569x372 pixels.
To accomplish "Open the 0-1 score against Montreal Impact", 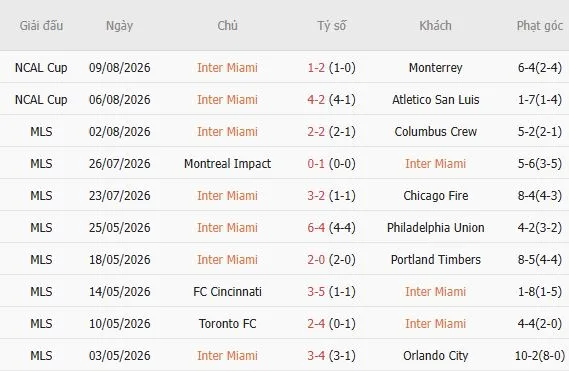I will click(x=316, y=163).
